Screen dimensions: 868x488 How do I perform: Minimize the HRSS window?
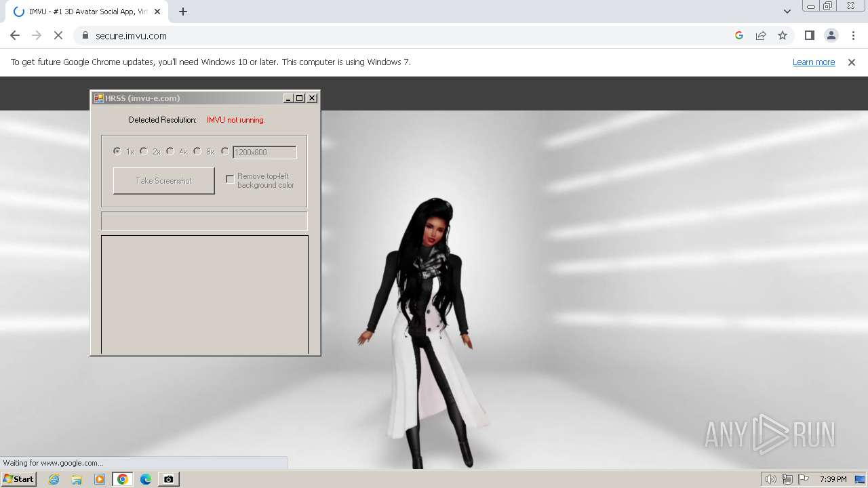click(x=288, y=98)
